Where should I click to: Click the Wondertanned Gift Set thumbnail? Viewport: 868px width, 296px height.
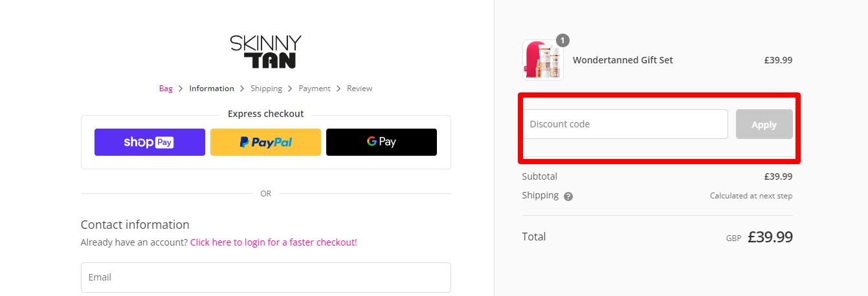click(x=542, y=60)
